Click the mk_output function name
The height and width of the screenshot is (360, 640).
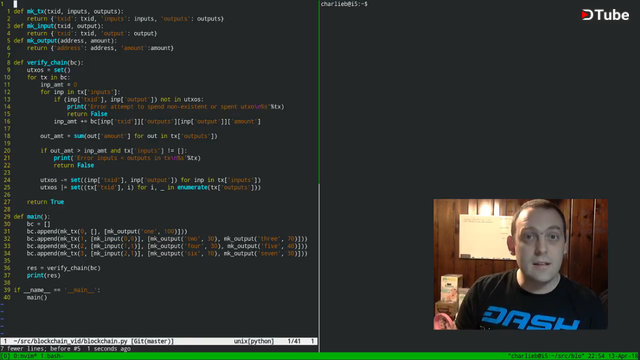point(42,41)
